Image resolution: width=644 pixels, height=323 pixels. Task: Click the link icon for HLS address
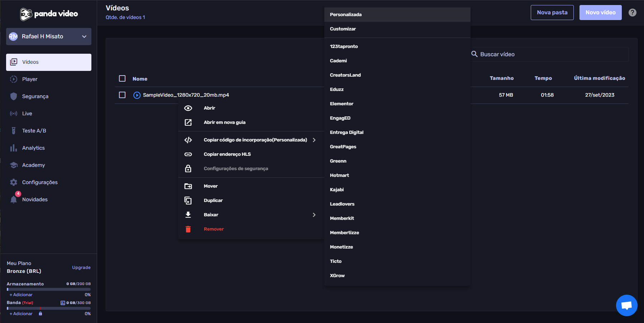(x=188, y=154)
